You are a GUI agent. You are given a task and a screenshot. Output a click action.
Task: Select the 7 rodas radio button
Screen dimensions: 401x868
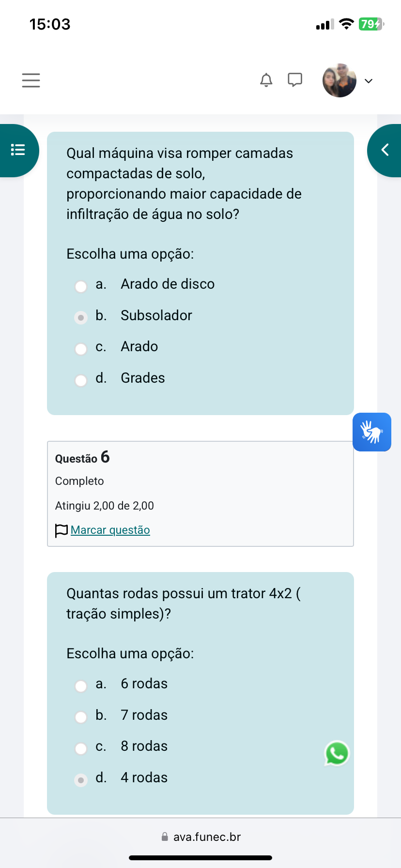81,717
